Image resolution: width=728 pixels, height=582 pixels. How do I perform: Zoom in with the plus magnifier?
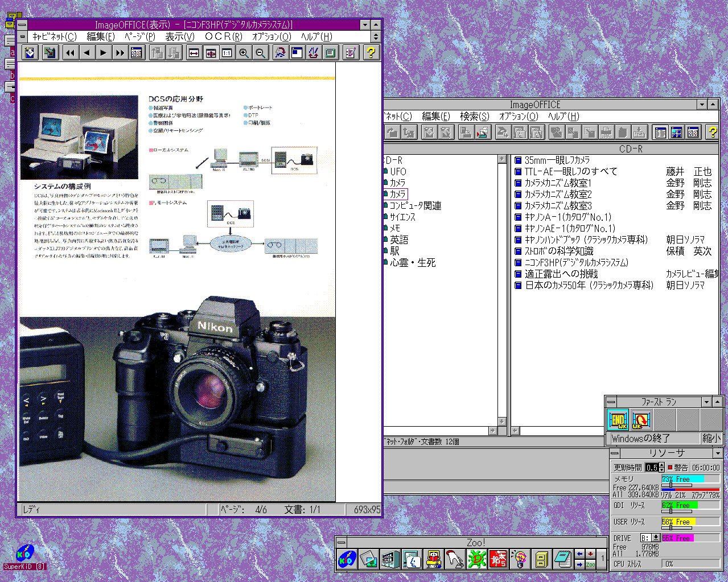(x=244, y=53)
